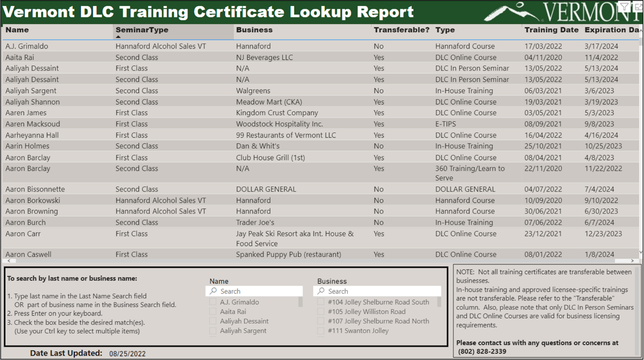Click the Business search input field

coord(381,291)
